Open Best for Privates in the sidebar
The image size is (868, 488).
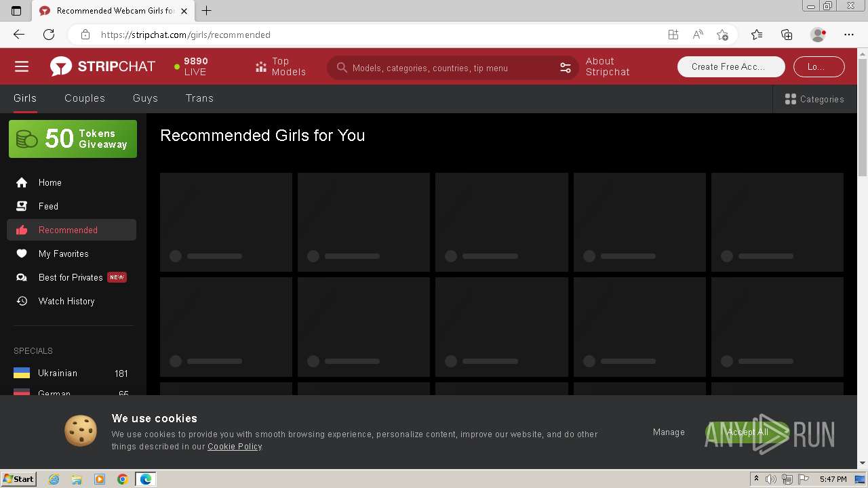point(71,277)
